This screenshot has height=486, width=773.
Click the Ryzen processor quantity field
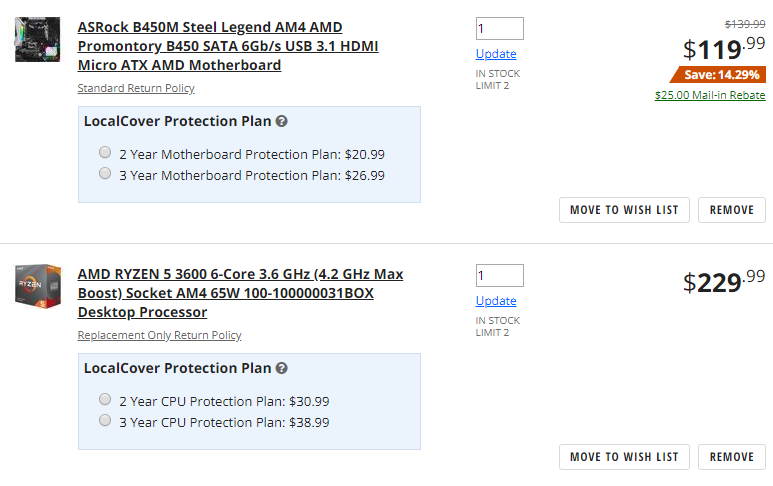coord(499,276)
